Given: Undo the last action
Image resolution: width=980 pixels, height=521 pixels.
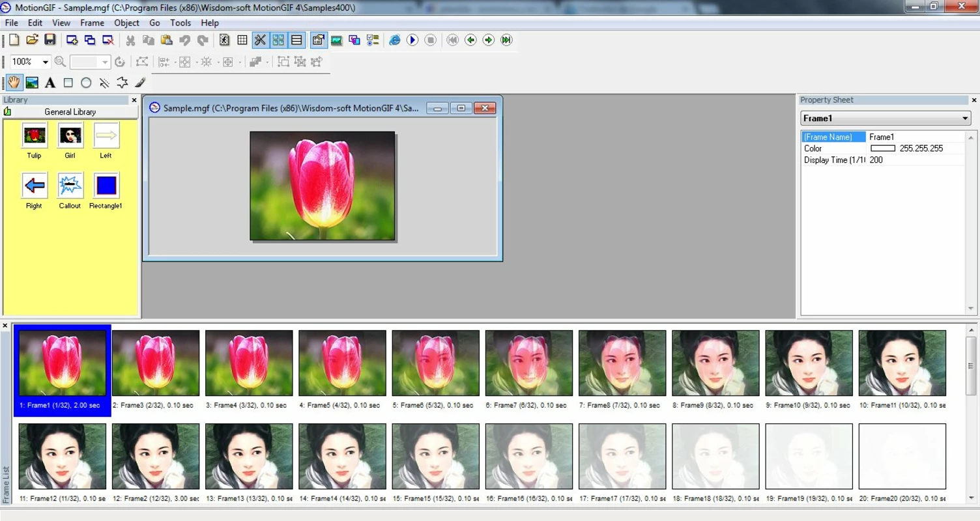Looking at the screenshot, I should coord(184,40).
